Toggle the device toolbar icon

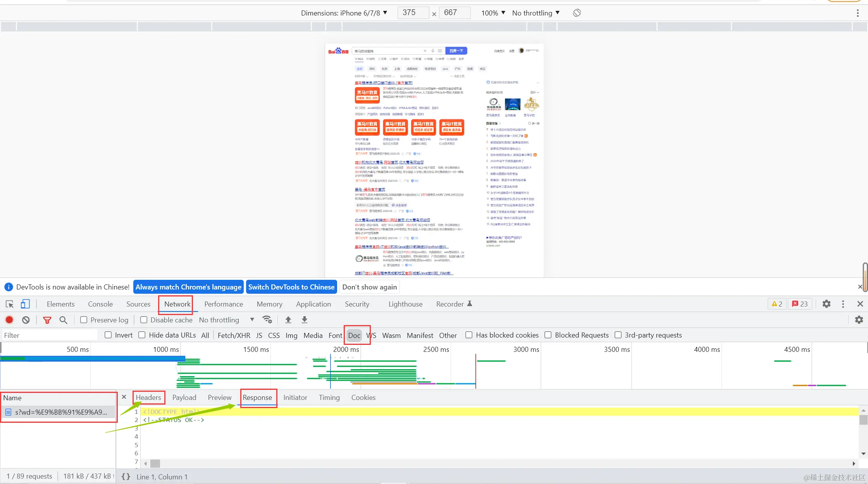click(25, 304)
